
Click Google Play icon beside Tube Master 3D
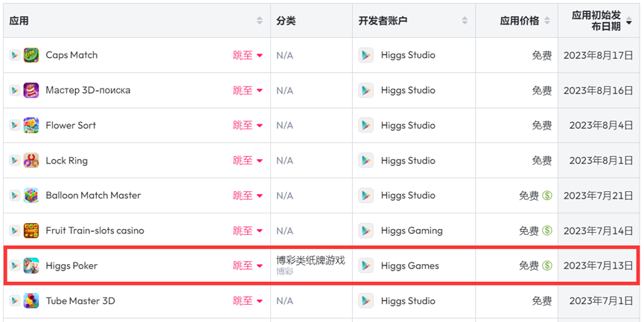coord(15,301)
